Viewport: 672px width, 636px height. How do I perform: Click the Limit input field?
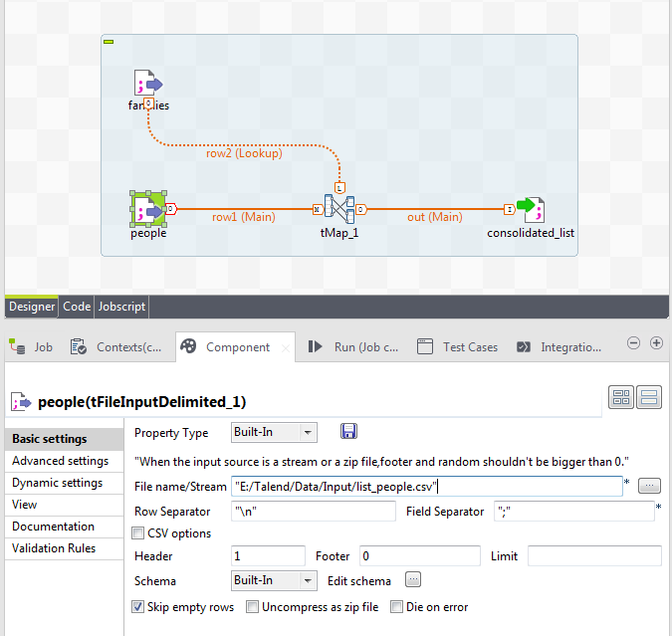click(x=594, y=555)
